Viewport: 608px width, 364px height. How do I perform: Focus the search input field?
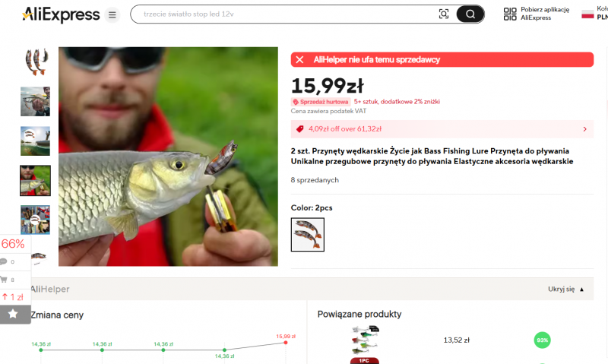(287, 14)
